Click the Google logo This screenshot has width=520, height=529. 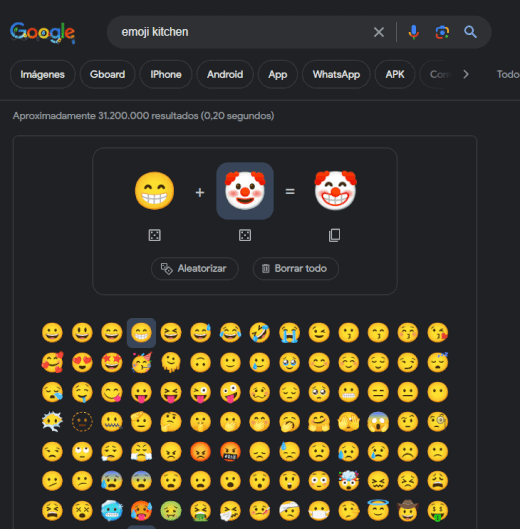pyautogui.click(x=43, y=32)
